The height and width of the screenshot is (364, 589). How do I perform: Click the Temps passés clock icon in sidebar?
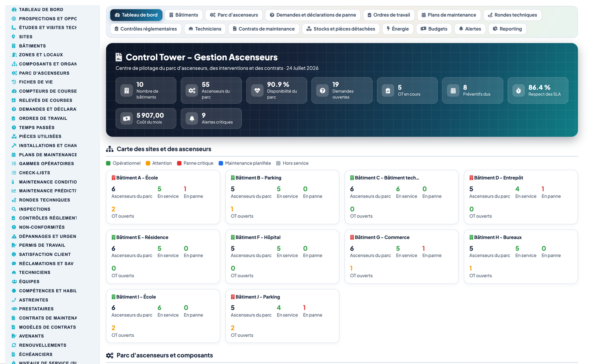(x=14, y=127)
